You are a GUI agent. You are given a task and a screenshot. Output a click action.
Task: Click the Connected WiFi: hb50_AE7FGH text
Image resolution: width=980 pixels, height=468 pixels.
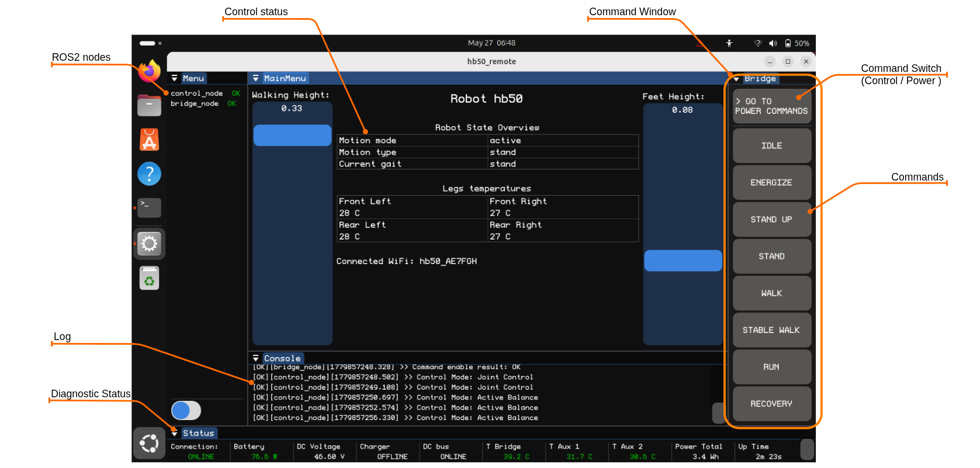pos(407,261)
